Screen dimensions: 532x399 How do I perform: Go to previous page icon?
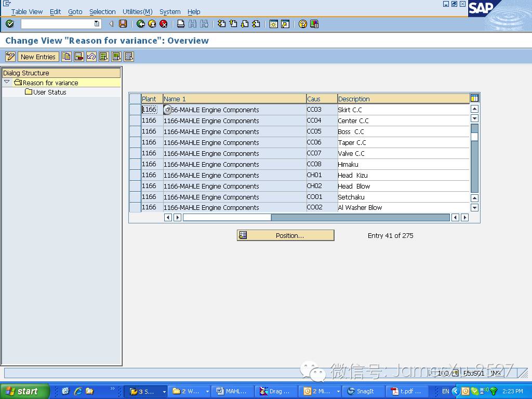[233, 24]
